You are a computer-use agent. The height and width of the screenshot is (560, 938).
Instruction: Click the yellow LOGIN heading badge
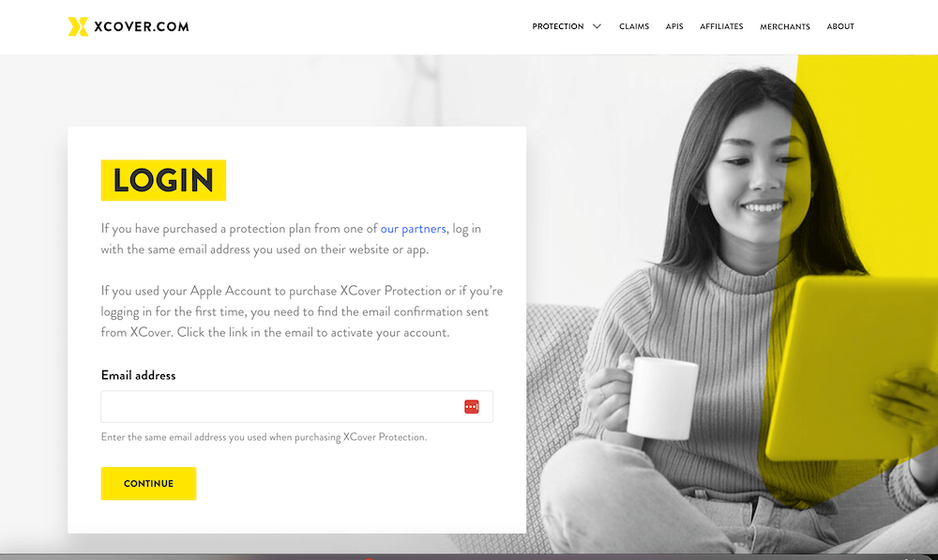[163, 180]
